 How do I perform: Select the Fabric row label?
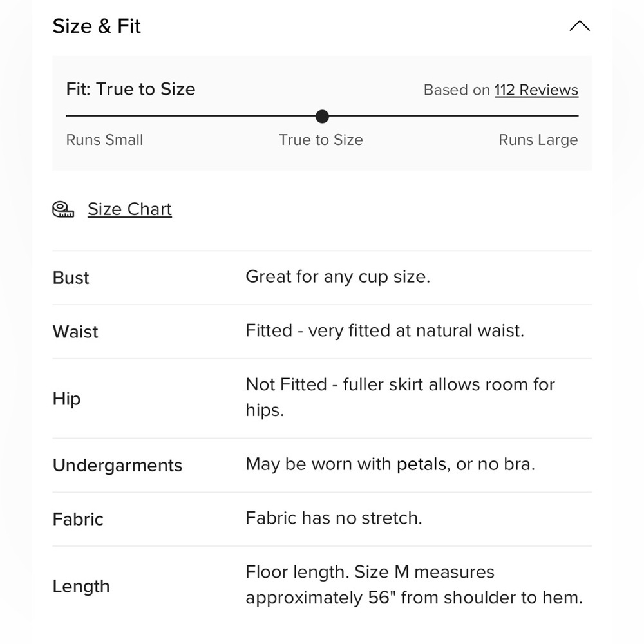click(78, 519)
